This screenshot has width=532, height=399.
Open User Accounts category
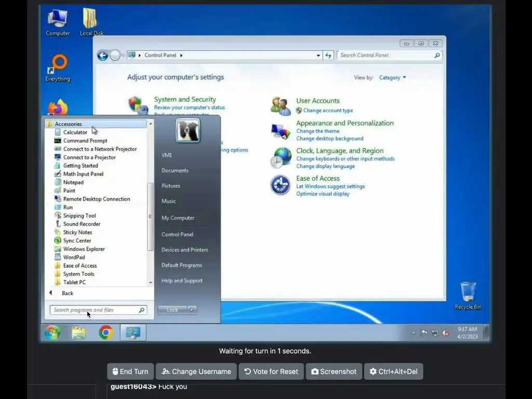click(x=318, y=101)
